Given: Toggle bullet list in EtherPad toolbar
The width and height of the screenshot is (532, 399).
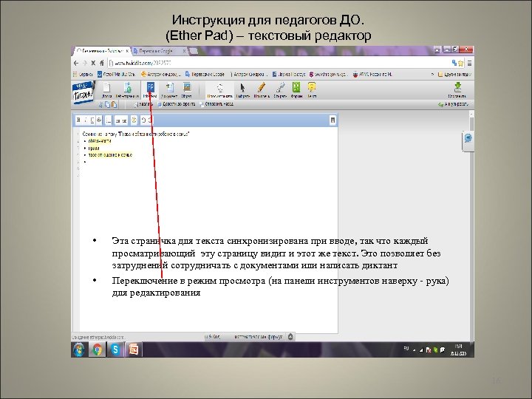Looking at the screenshot, I should (108, 120).
